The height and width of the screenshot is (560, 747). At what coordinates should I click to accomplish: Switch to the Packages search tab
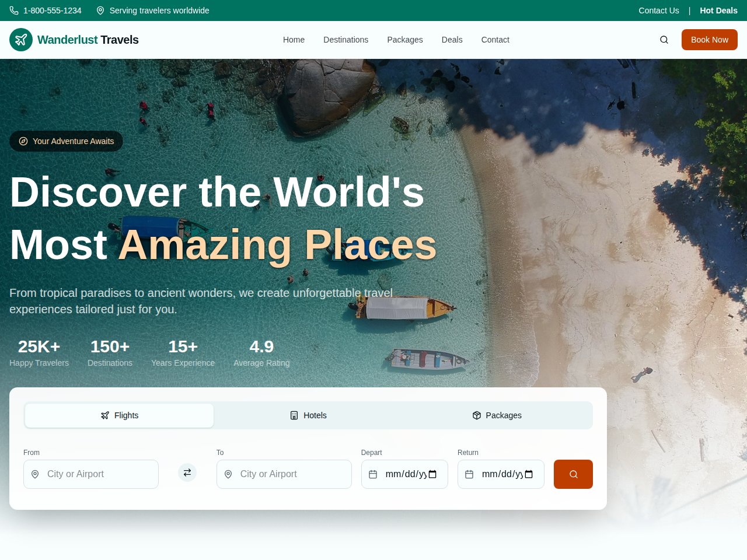pyautogui.click(x=497, y=415)
